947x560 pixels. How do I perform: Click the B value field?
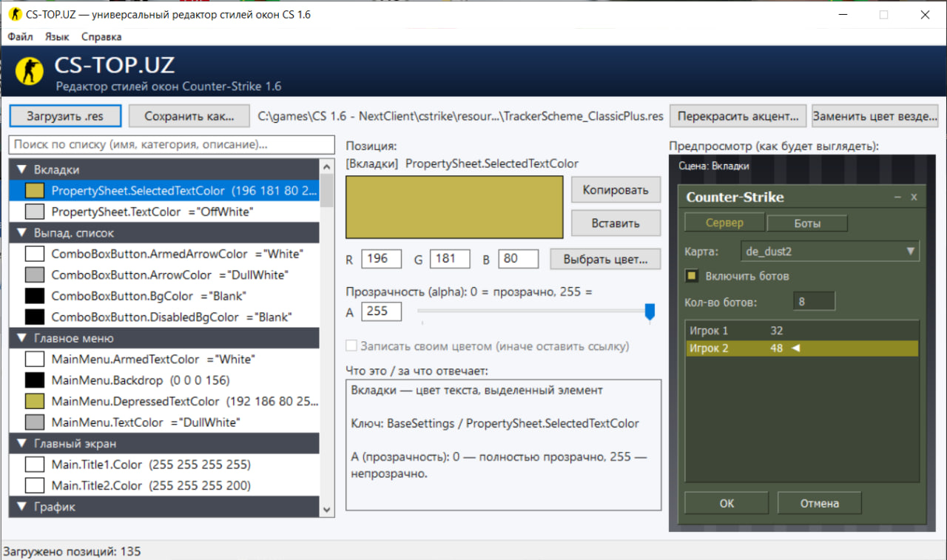[x=519, y=259]
